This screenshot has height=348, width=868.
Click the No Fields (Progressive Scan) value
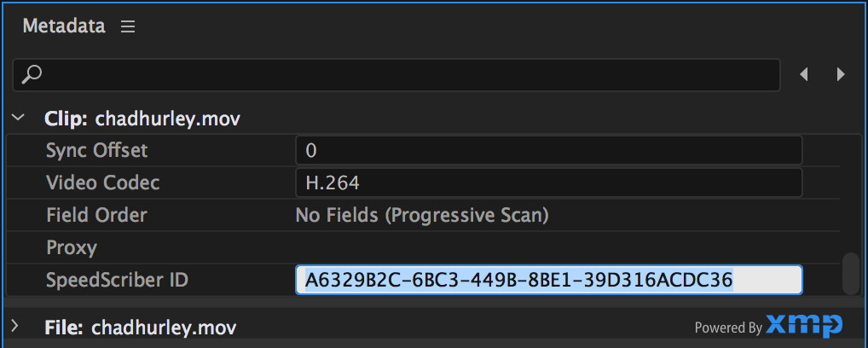[x=422, y=216]
